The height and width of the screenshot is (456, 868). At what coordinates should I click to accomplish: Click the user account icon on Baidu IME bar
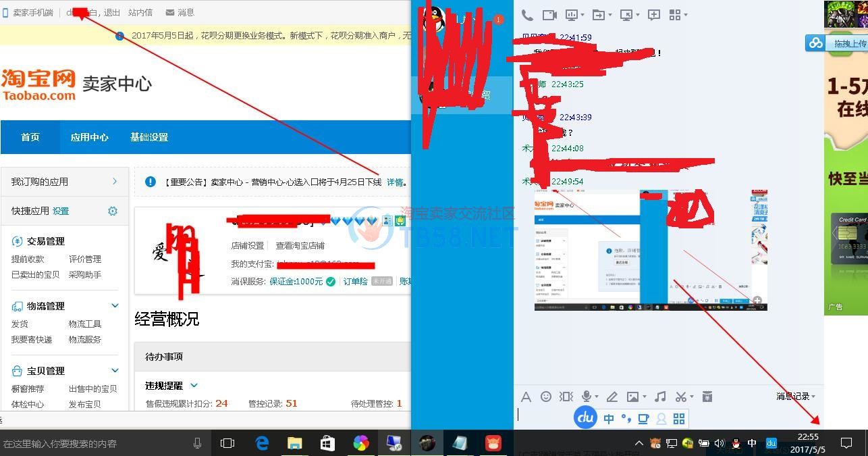point(661,419)
